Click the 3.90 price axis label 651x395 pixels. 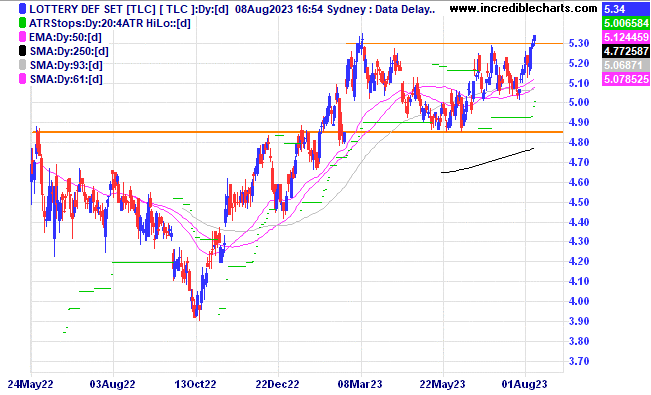(x=579, y=321)
